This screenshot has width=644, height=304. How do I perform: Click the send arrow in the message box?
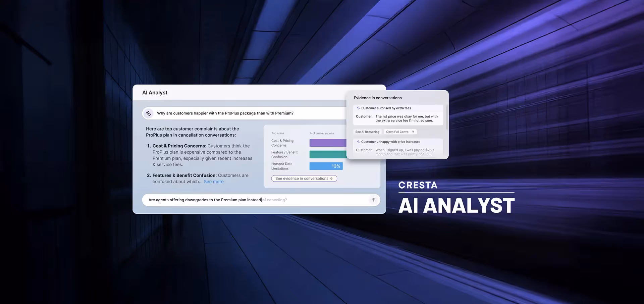373,200
